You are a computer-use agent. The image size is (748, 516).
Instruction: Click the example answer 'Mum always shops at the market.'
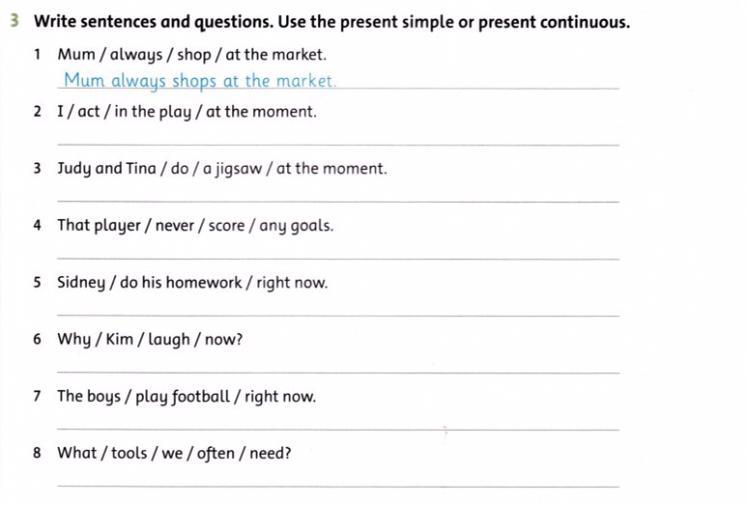click(199, 81)
